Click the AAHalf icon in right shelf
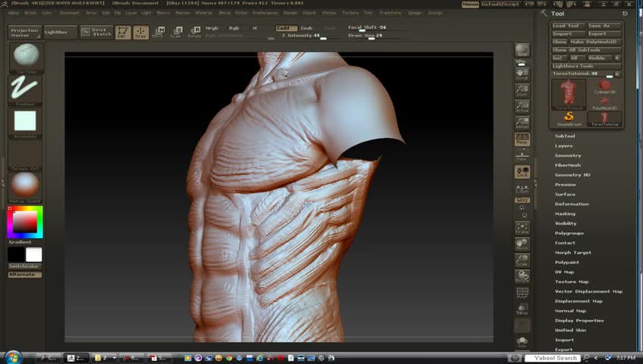The image size is (643, 364). click(522, 123)
